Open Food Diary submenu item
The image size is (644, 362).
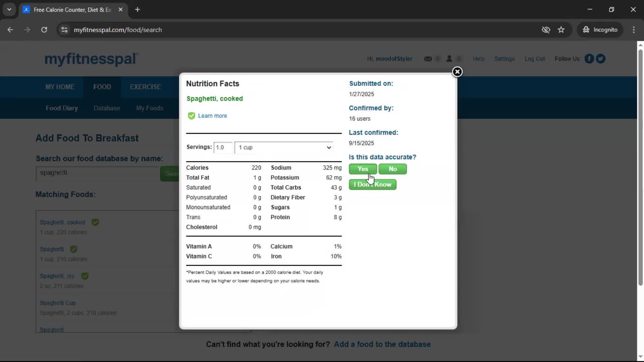62,108
